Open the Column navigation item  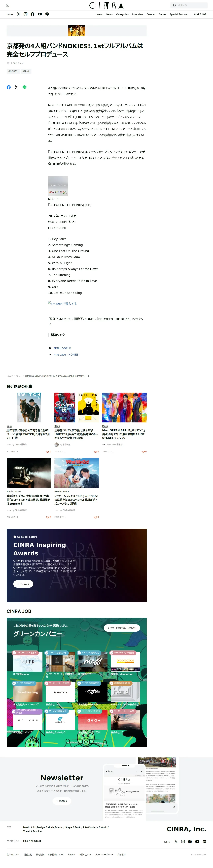tap(151, 14)
